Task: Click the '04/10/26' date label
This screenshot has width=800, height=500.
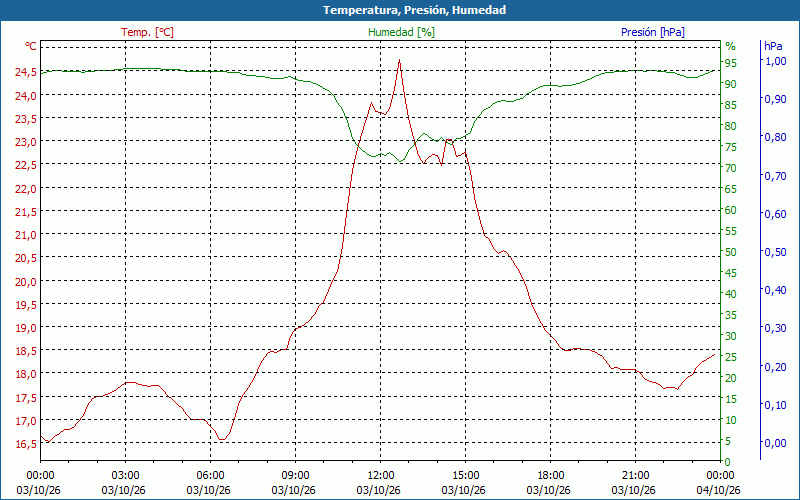Action: tap(718, 490)
